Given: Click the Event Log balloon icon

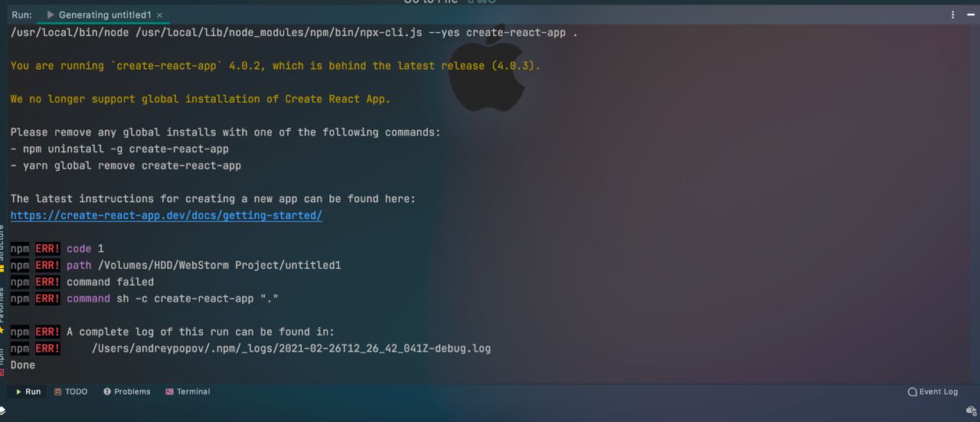Looking at the screenshot, I should point(912,391).
